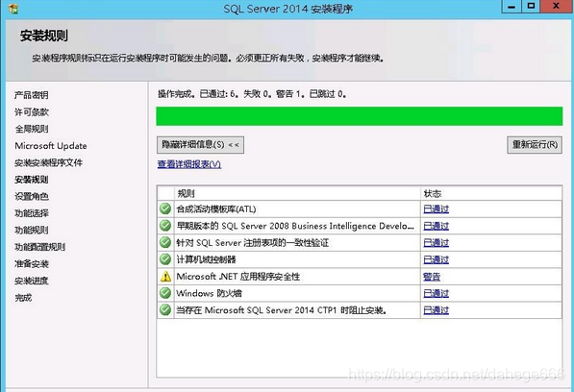The width and height of the screenshot is (574, 392).
Task: Click rule text Windows 防火墙
Action: click(x=209, y=293)
